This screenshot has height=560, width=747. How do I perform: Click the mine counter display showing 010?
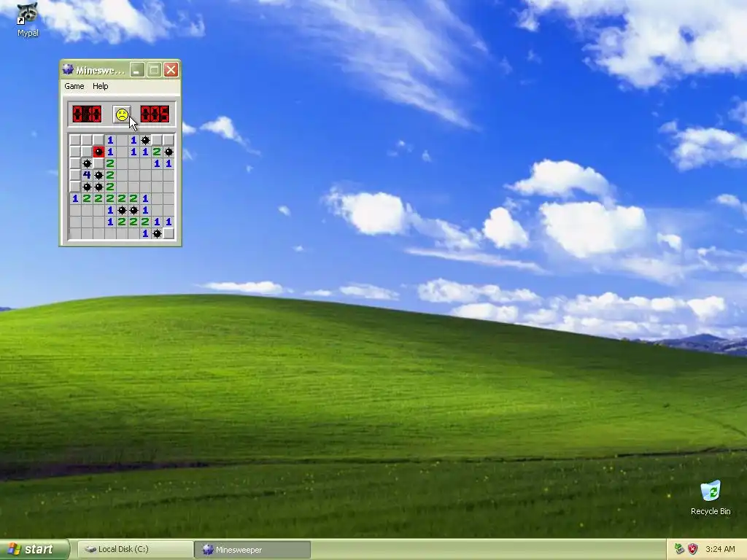pos(88,114)
